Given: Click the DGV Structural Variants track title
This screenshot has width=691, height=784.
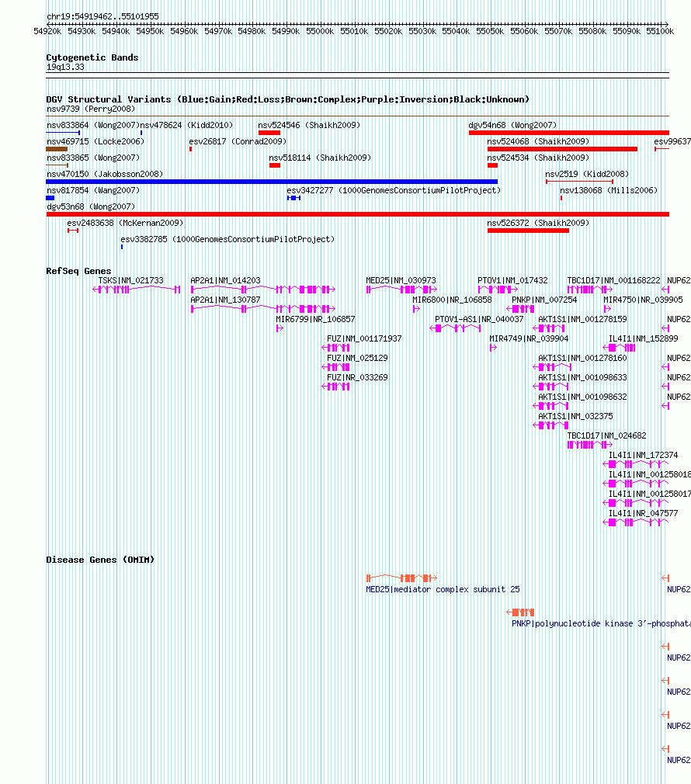Looking at the screenshot, I should point(287,99).
